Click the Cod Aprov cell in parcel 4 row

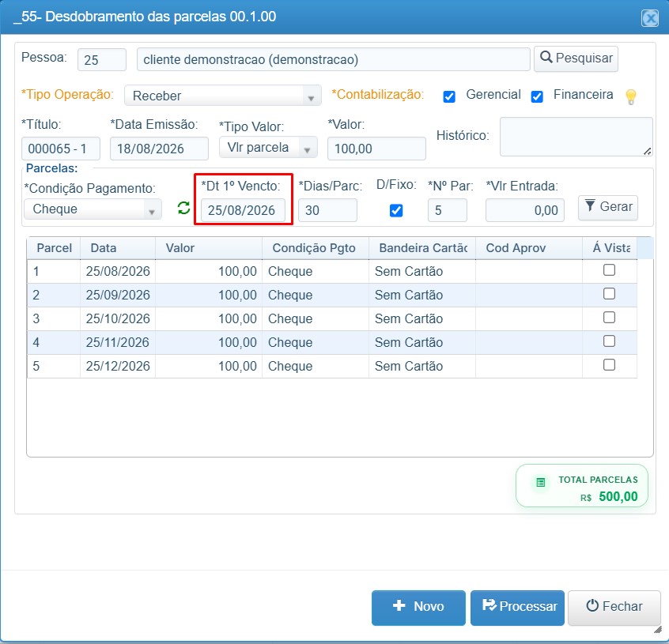coord(528,343)
